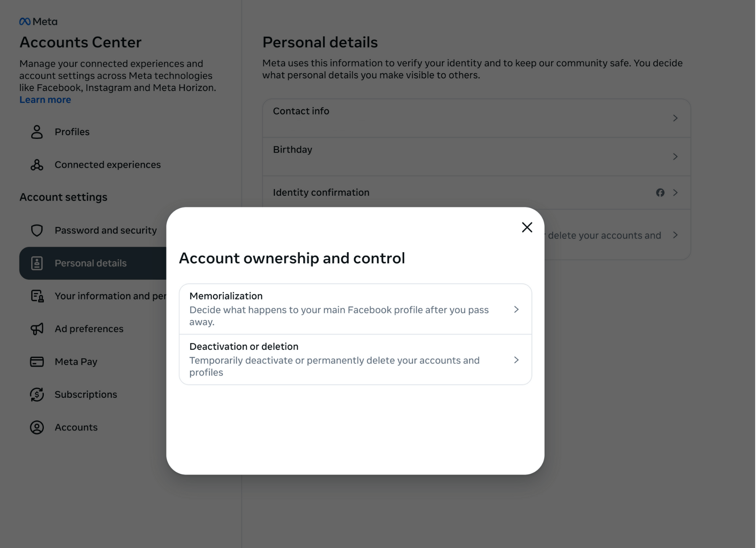Image resolution: width=756 pixels, height=548 pixels.
Task: Click the Facebook icon beside Identity confirmation
Action: coord(660,193)
